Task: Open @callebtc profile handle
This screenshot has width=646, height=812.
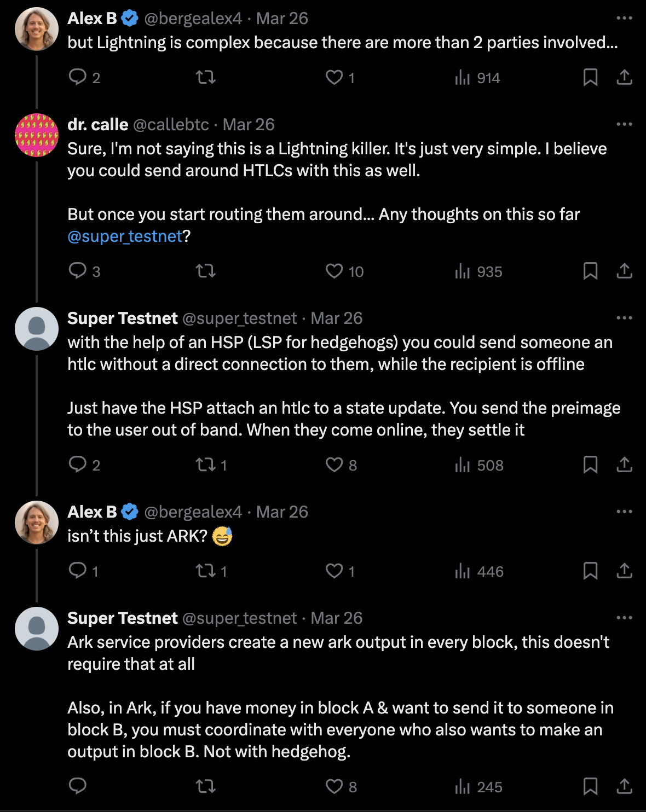Action: [x=171, y=125]
